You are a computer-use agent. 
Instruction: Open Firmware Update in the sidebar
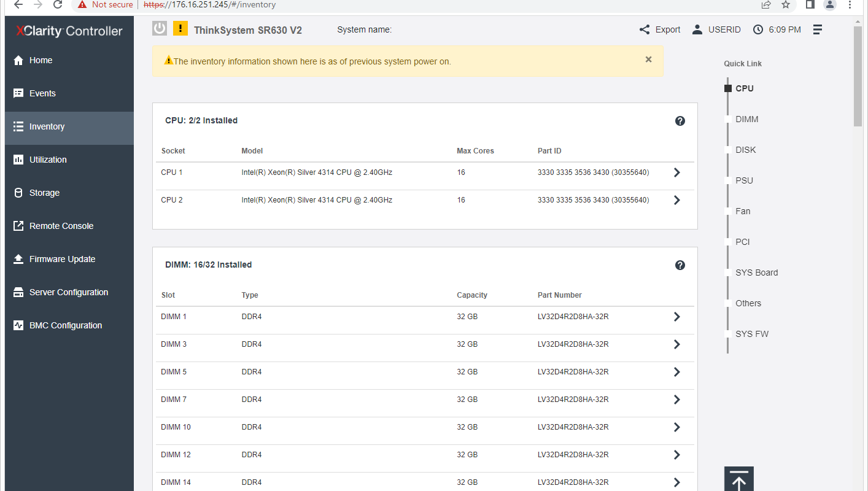point(69,259)
